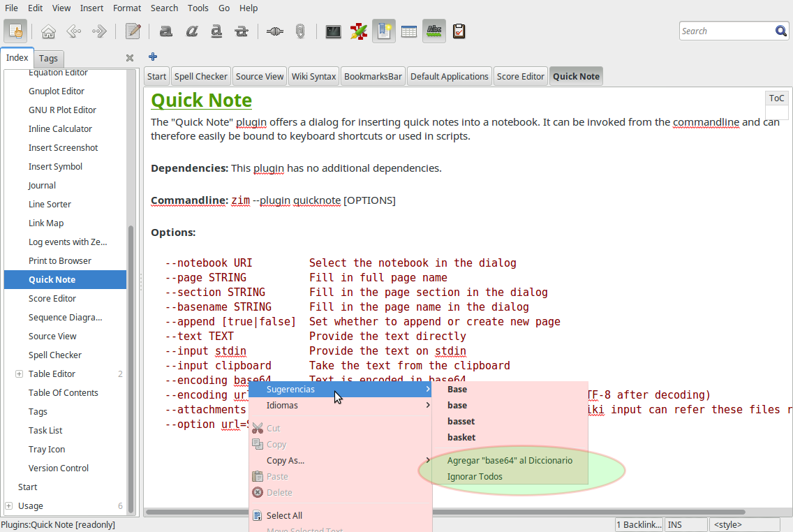Expand the Usage tree node

tap(8, 506)
